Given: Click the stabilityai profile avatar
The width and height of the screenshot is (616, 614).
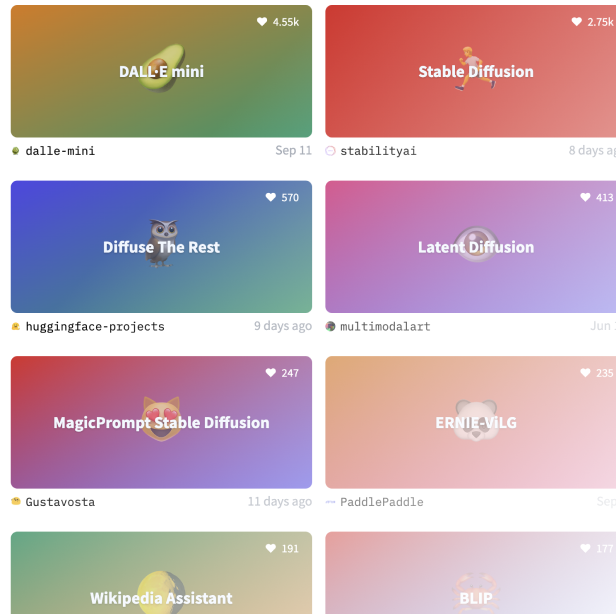Looking at the screenshot, I should (330, 151).
